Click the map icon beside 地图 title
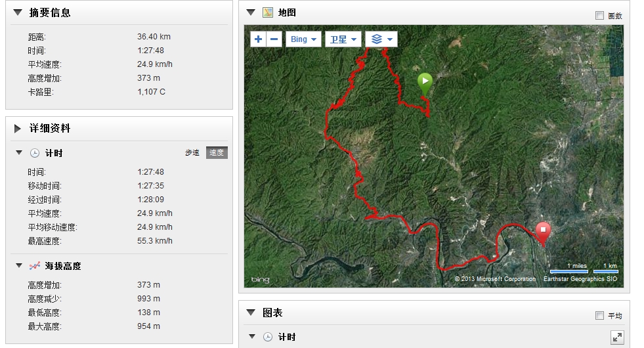Image resolution: width=644 pixels, height=348 pixels. pos(268,12)
